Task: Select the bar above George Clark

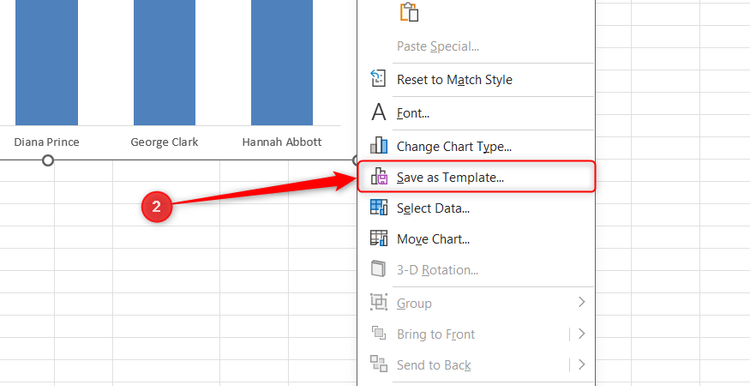Action: [165, 62]
